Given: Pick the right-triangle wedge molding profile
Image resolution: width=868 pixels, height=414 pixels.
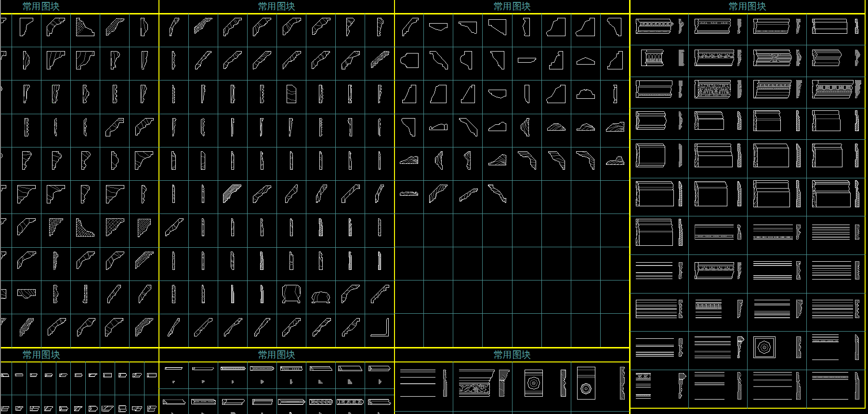Looking at the screenshot, I should (468, 94).
